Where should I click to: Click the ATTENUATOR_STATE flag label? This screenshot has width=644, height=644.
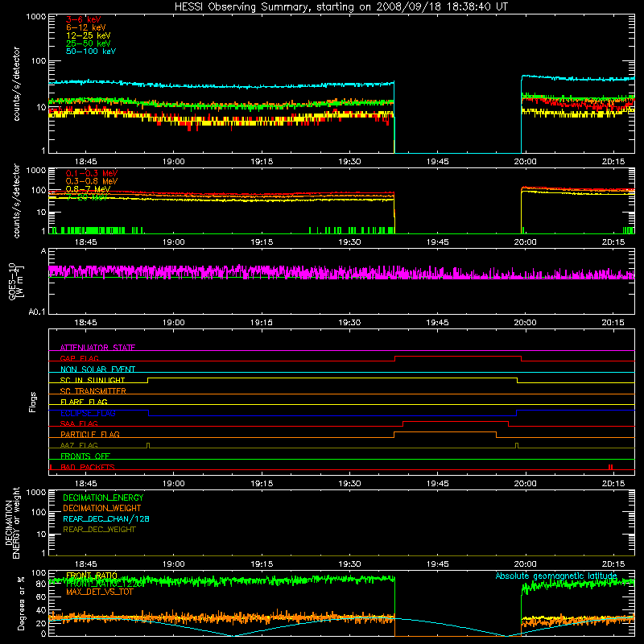point(97,348)
